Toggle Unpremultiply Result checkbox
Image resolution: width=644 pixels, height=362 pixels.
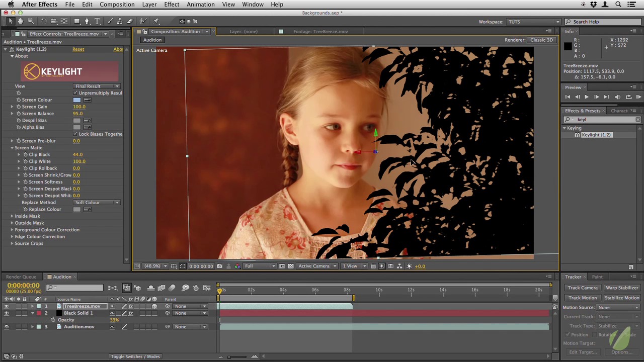(x=75, y=93)
